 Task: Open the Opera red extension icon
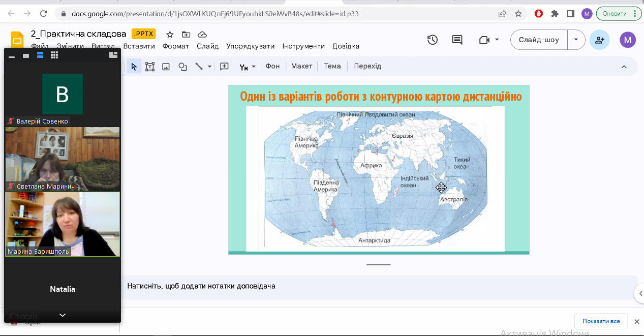point(539,14)
